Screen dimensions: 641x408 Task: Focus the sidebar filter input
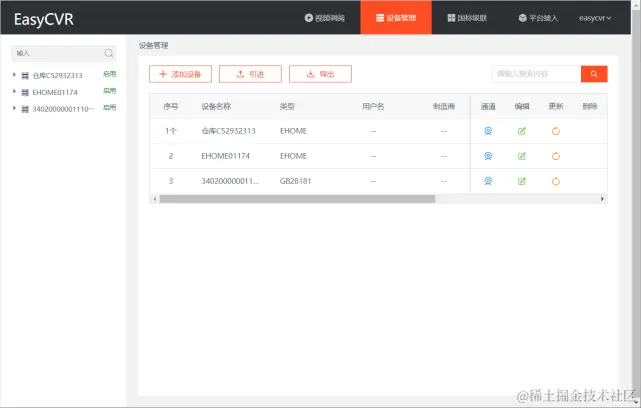[59, 53]
